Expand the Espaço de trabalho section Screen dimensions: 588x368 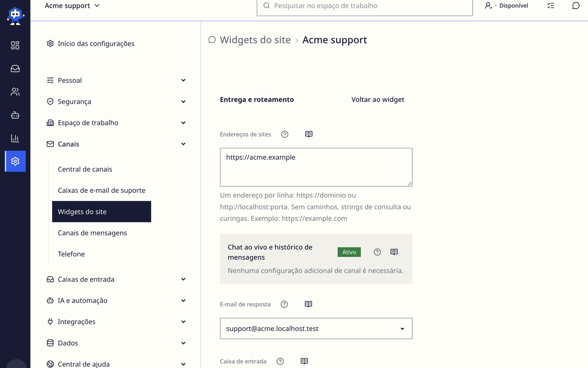pos(116,123)
